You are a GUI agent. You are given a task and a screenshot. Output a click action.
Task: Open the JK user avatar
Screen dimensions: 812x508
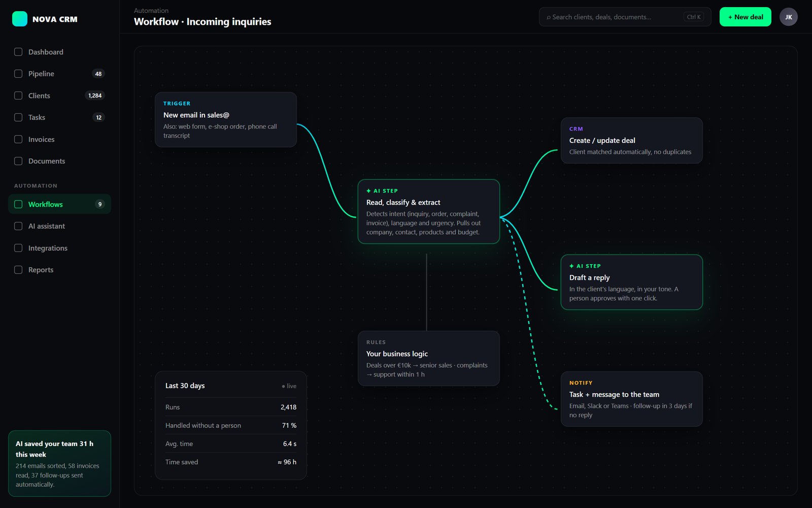(x=788, y=17)
